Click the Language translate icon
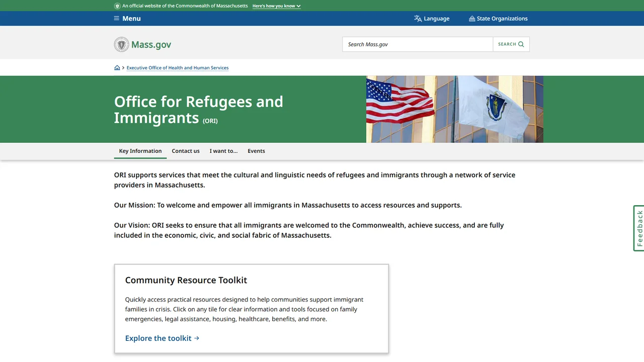Screen dimensions: 644x362 (418, 19)
